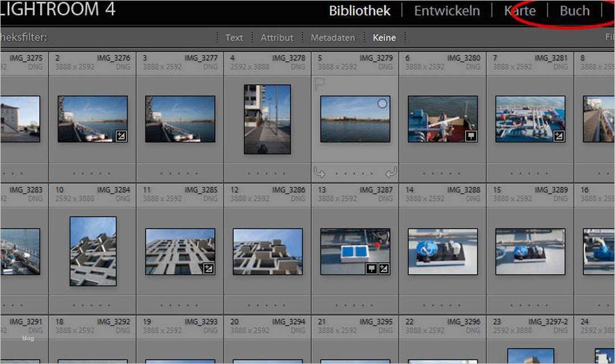Select the partially visible IMG_3275 thumbnail
This screenshot has height=364, width=615.
(x=20, y=119)
